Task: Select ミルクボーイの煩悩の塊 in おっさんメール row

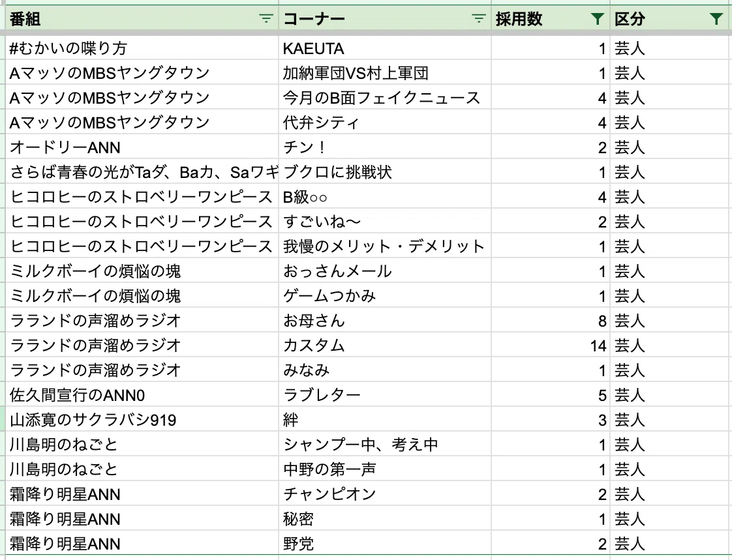Action: 142,271
